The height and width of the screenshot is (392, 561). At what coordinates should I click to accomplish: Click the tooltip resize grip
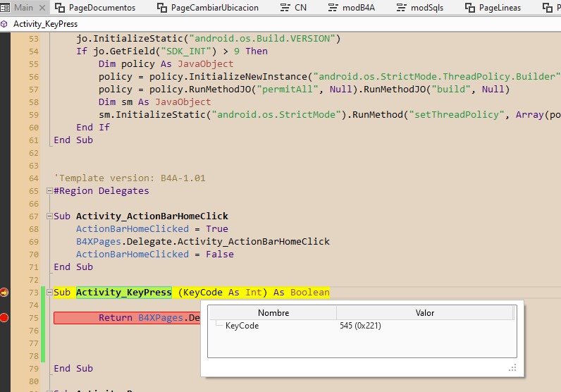512,368
